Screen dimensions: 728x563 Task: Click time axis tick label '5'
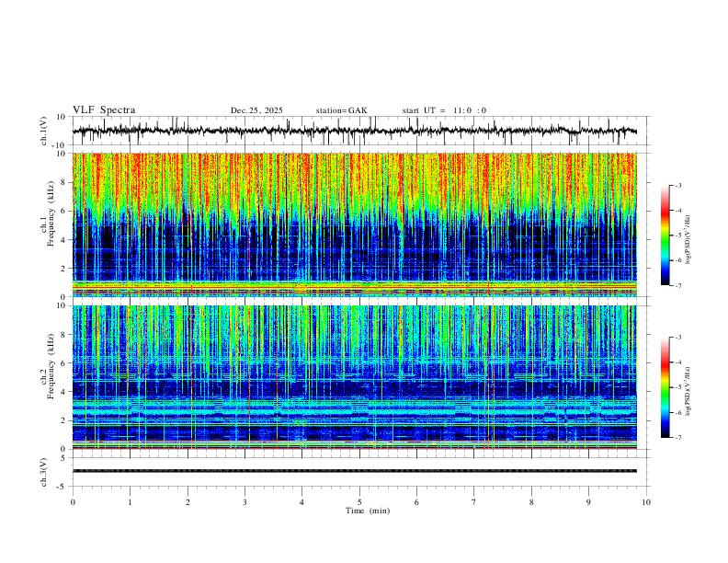[359, 502]
